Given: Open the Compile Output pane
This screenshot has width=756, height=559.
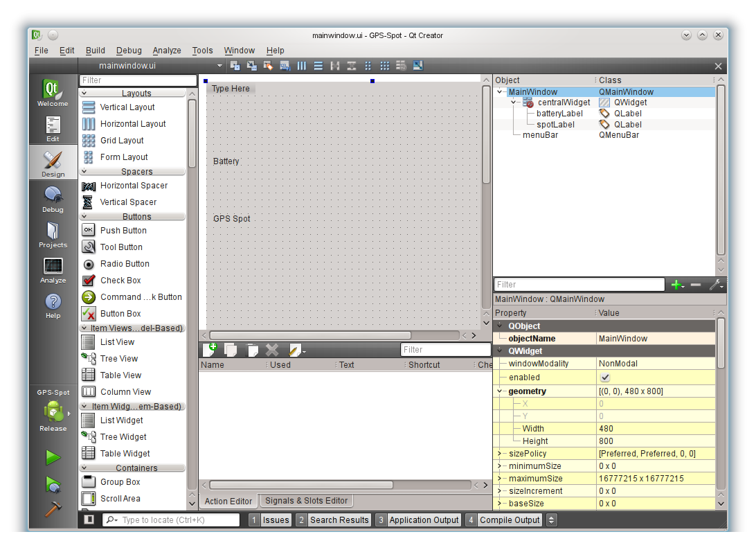Looking at the screenshot, I should tap(504, 520).
